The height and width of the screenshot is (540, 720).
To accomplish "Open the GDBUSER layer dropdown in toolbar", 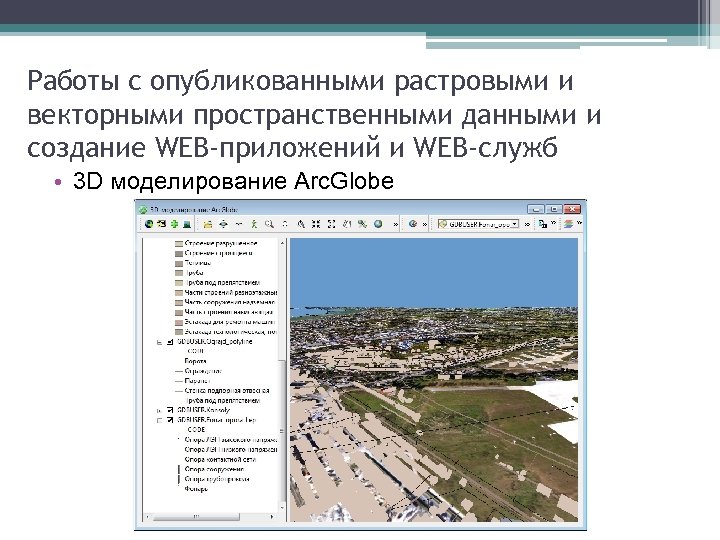I will [515, 224].
